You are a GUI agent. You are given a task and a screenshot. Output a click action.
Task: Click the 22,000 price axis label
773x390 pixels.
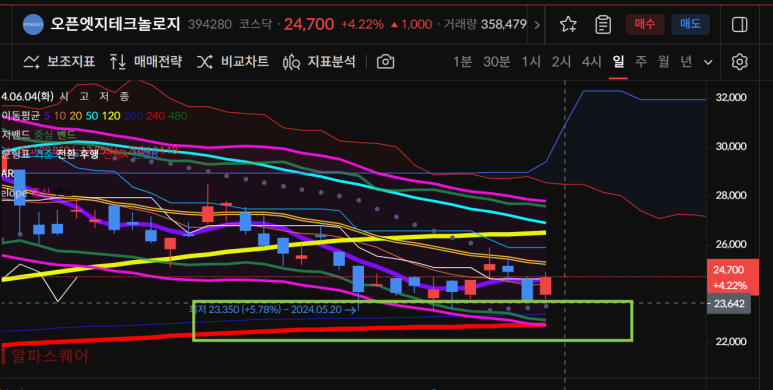point(731,342)
